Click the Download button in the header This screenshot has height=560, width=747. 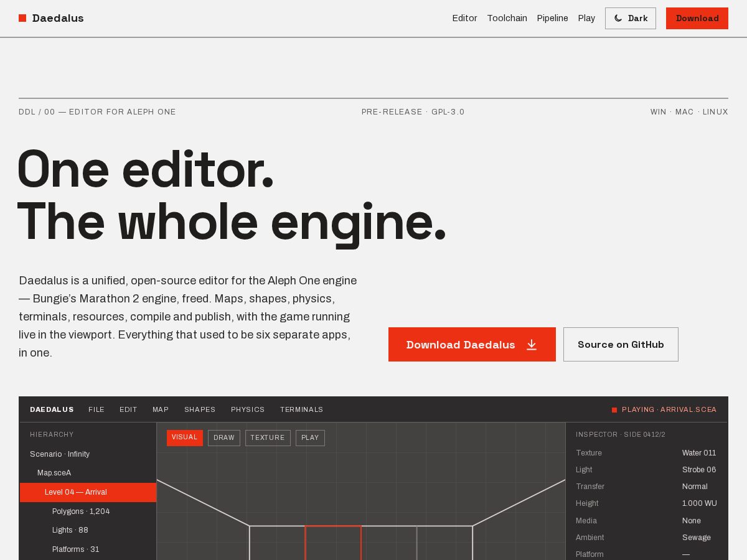click(x=697, y=19)
